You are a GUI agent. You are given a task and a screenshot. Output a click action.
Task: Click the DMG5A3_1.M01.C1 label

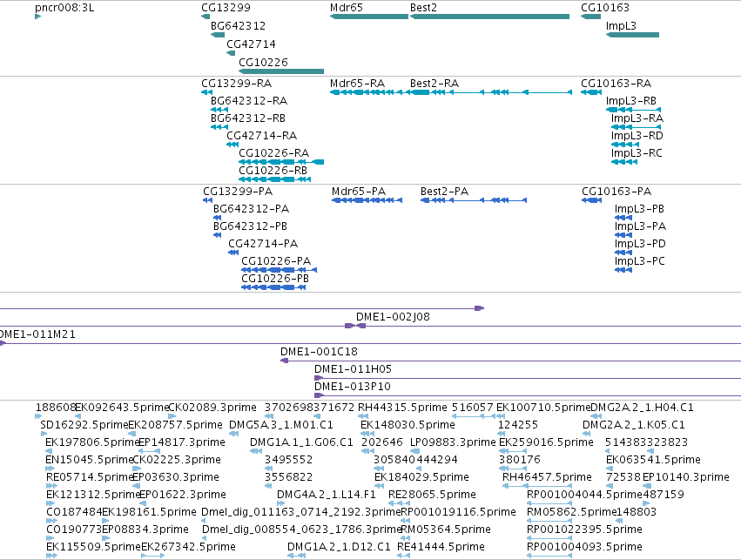(x=281, y=425)
